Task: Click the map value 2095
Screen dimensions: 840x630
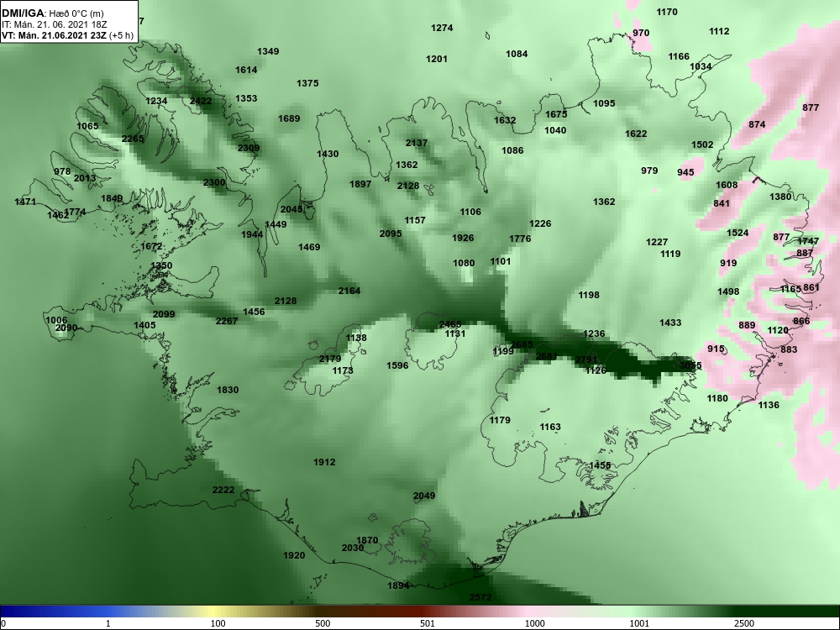Action: [x=391, y=233]
